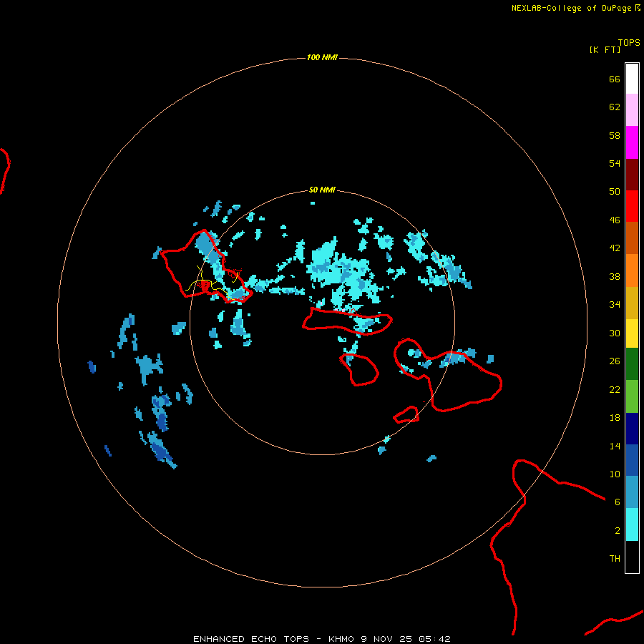The width and height of the screenshot is (644, 644).
Task: Click the 18 value on the legend
Action: point(615,418)
